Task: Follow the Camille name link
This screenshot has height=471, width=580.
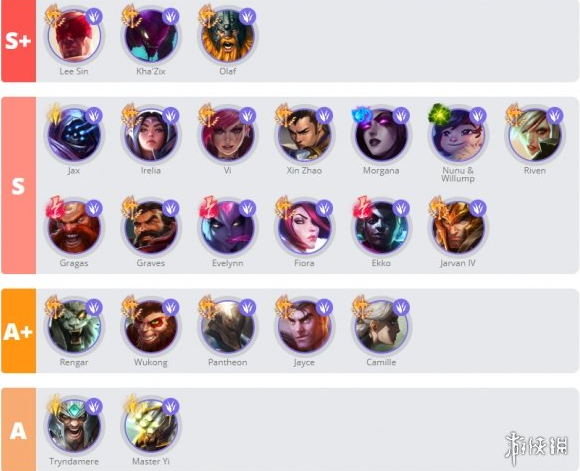Action: coord(381,362)
